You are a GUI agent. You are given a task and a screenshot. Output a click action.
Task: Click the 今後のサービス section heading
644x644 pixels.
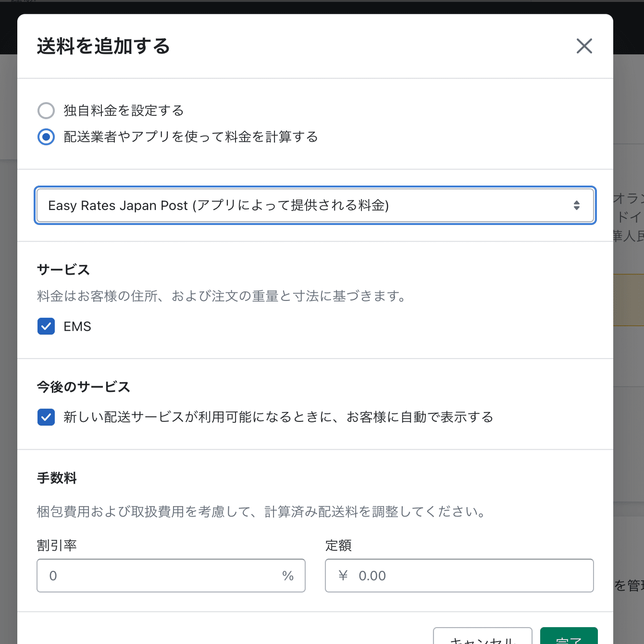point(84,387)
